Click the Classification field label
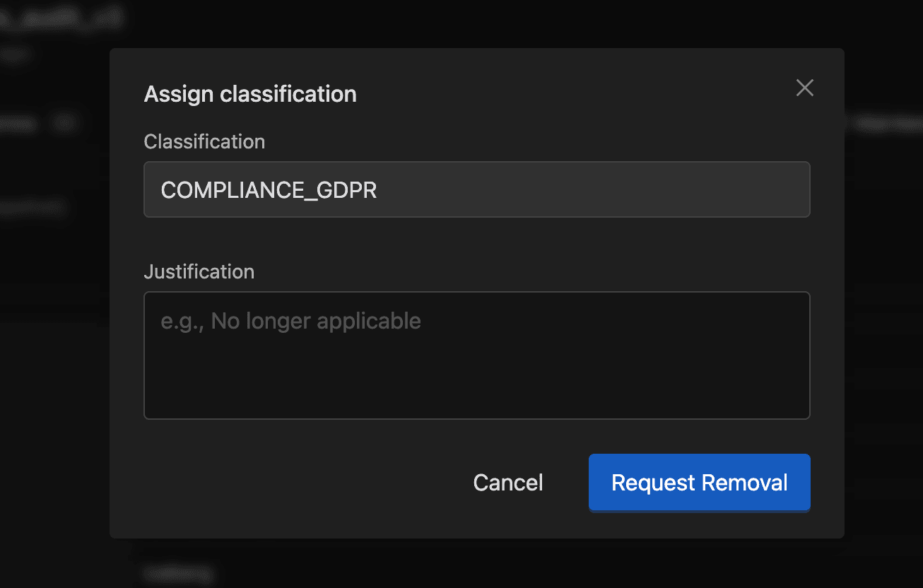The width and height of the screenshot is (923, 588). tap(204, 141)
